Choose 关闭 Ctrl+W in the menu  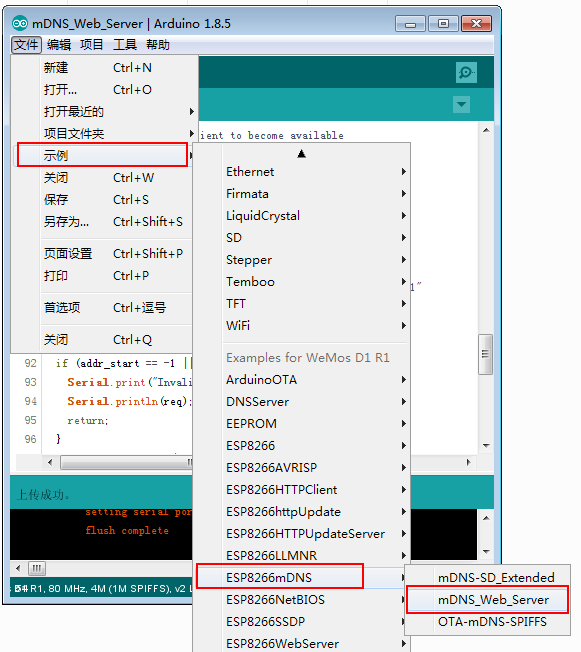(104, 178)
